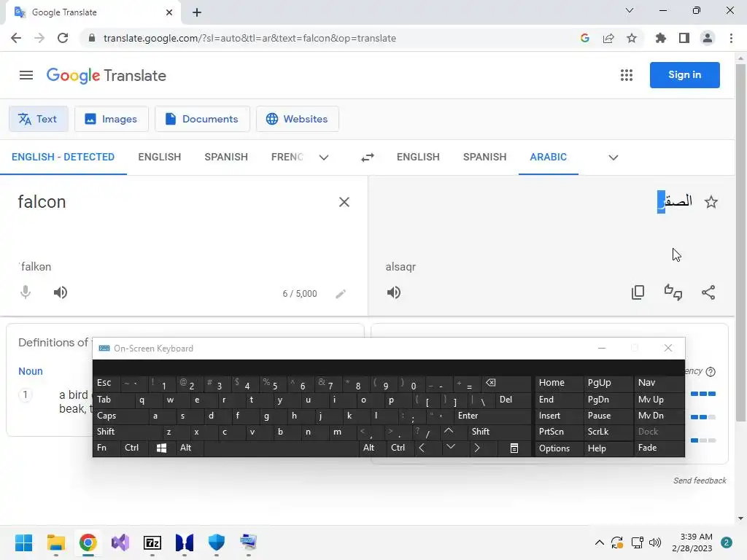Image resolution: width=747 pixels, height=560 pixels.
Task: Select Spanish as source language
Action: (x=226, y=157)
